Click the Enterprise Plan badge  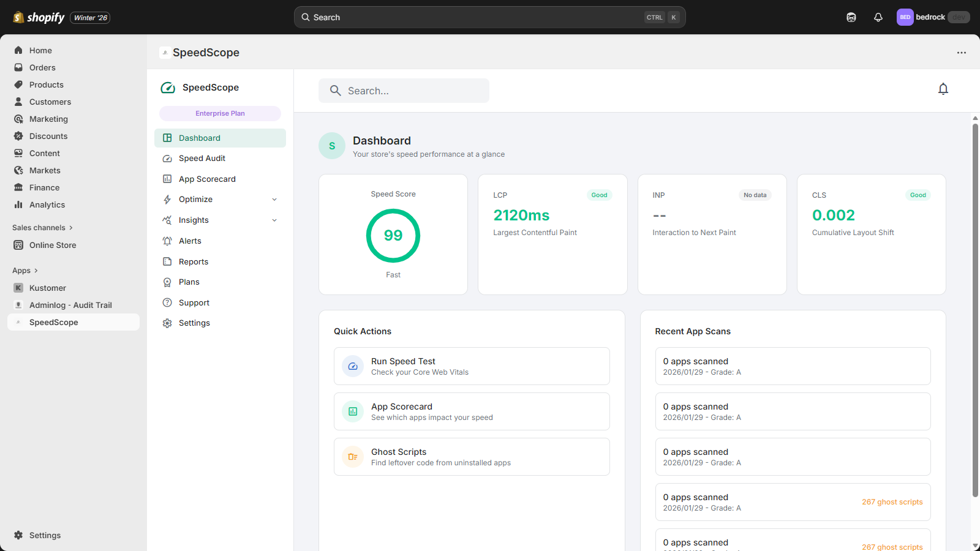click(x=220, y=113)
